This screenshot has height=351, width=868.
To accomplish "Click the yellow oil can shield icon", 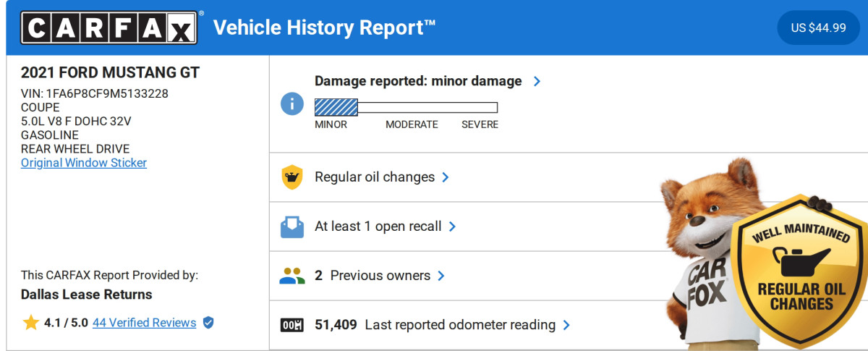I will 292,177.
